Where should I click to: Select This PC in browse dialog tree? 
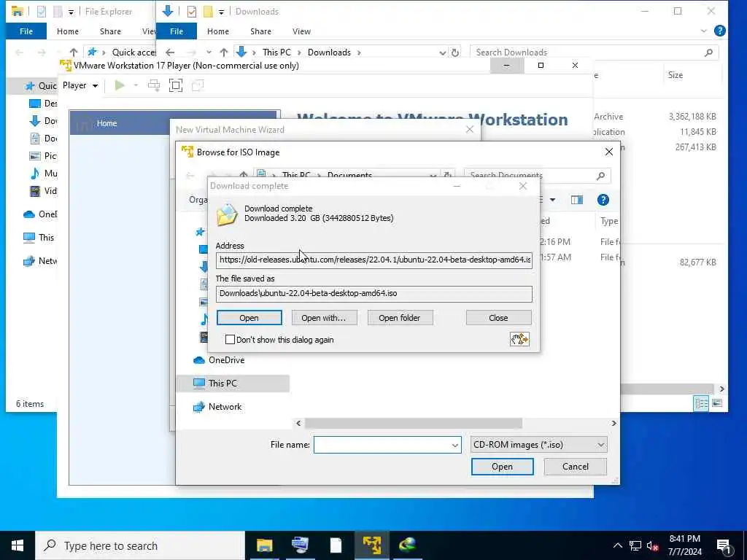233,384
